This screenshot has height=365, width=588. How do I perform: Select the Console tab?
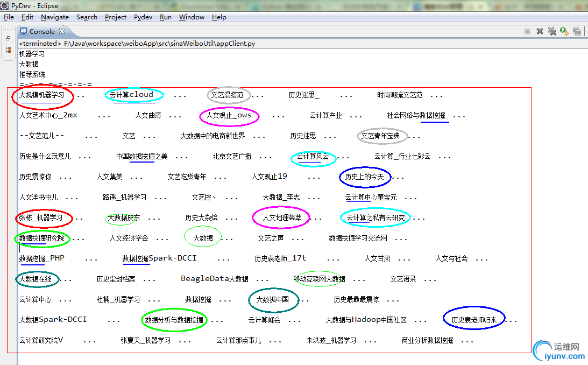pos(42,32)
